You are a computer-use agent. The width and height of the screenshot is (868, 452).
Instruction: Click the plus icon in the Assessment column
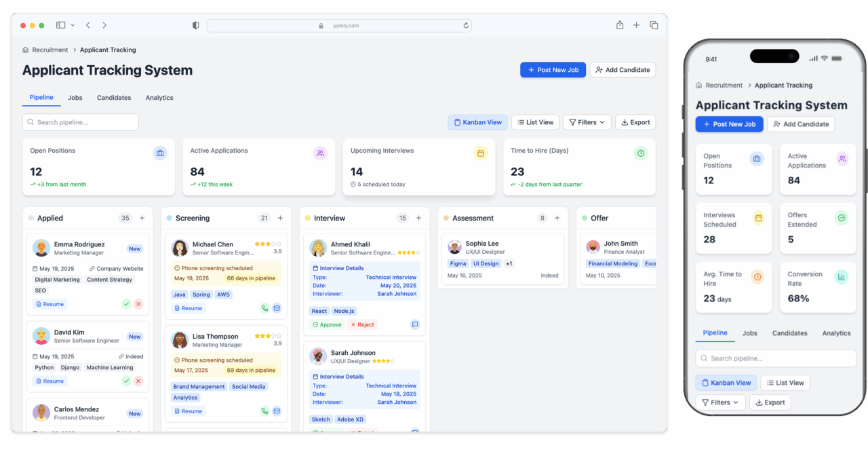[x=557, y=218]
